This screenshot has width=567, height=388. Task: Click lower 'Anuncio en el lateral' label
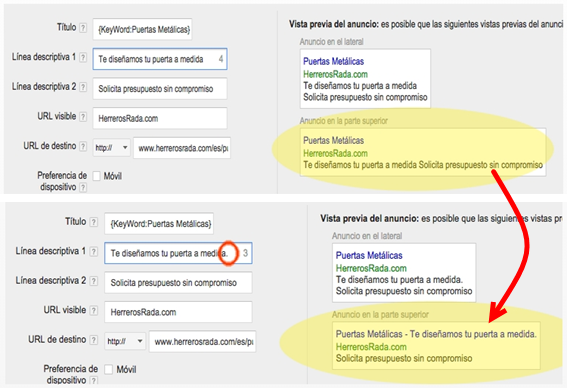tap(367, 236)
